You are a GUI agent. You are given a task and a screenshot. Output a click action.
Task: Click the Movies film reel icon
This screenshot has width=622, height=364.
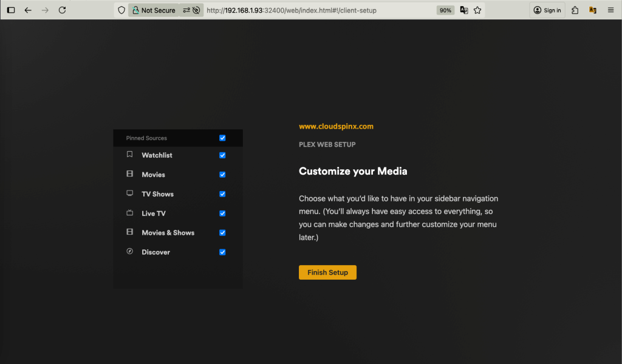pos(129,174)
